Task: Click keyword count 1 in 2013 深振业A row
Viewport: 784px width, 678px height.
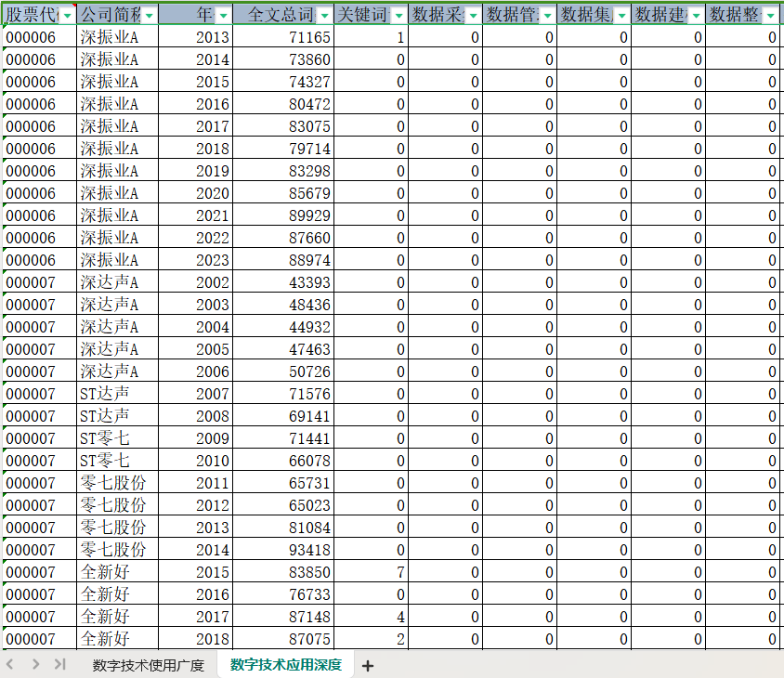Action: coord(371,36)
